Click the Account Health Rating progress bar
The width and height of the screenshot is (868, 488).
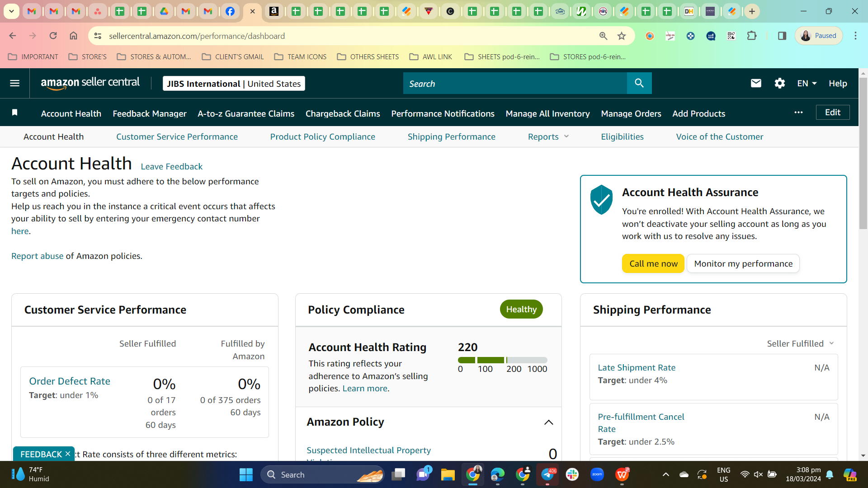coord(502,360)
